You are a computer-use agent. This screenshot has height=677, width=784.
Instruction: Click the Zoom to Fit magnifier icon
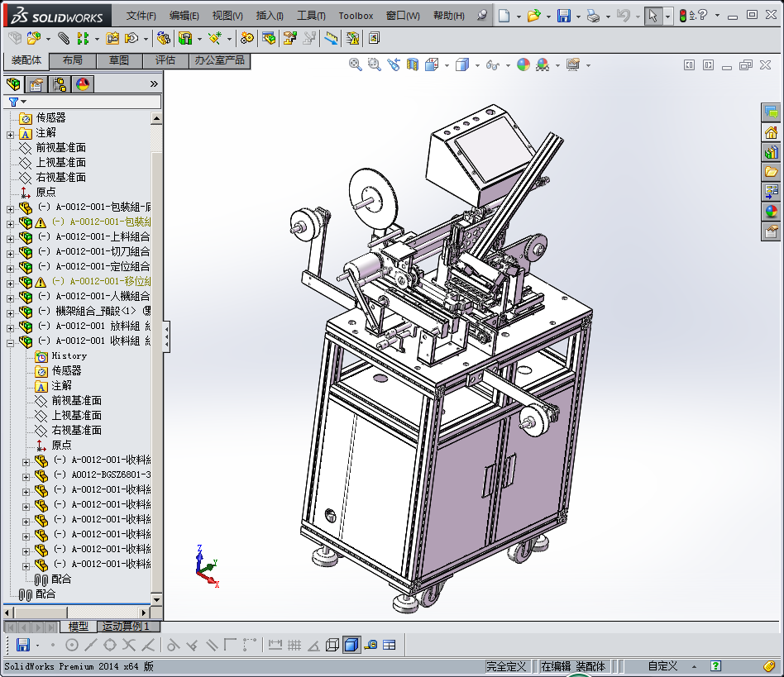(x=356, y=64)
